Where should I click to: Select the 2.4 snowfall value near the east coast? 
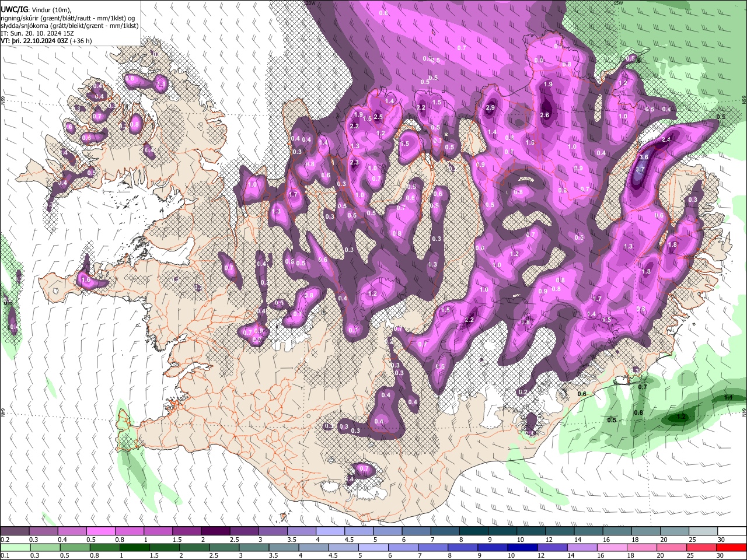click(666, 139)
